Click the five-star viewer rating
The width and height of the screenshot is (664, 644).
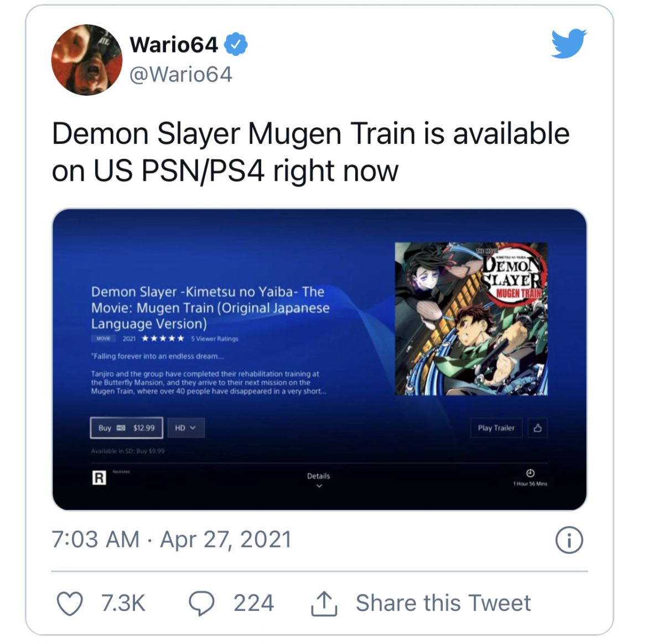pos(163,339)
